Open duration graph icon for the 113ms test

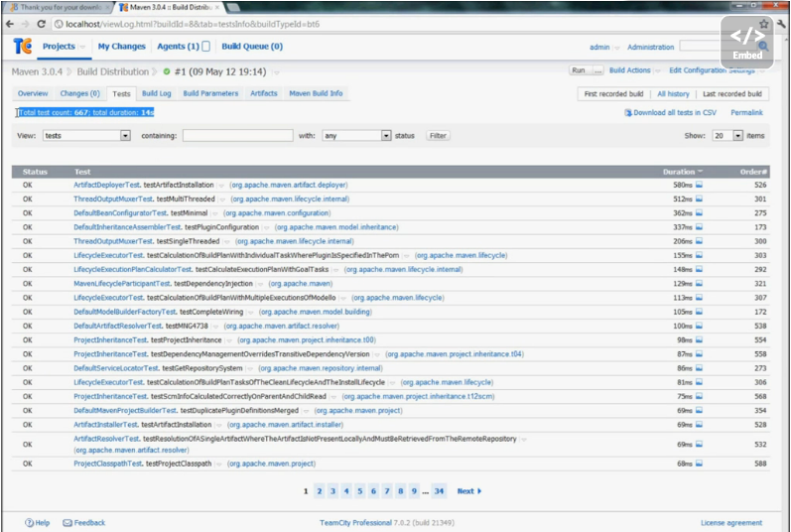point(699,298)
